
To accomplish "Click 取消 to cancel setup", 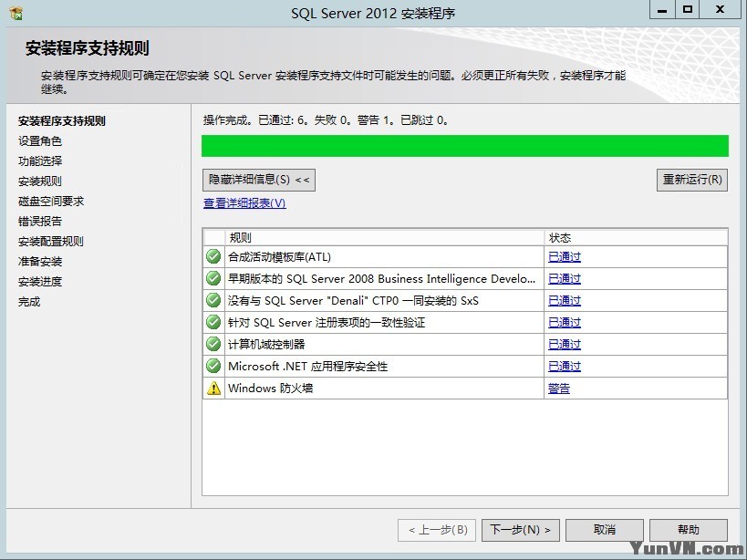I will pos(605,530).
